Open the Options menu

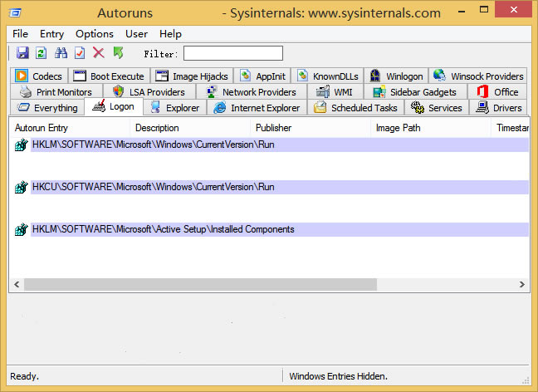click(x=95, y=34)
